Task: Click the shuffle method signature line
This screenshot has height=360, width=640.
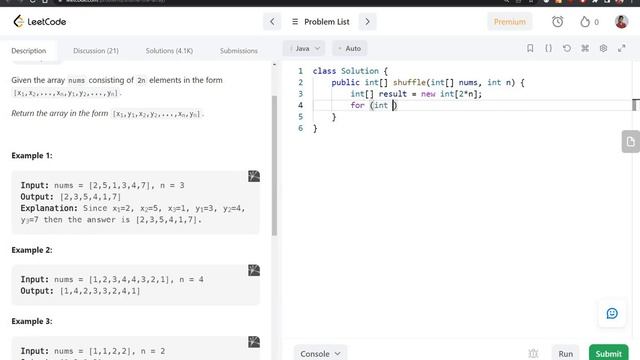Action: click(x=428, y=82)
